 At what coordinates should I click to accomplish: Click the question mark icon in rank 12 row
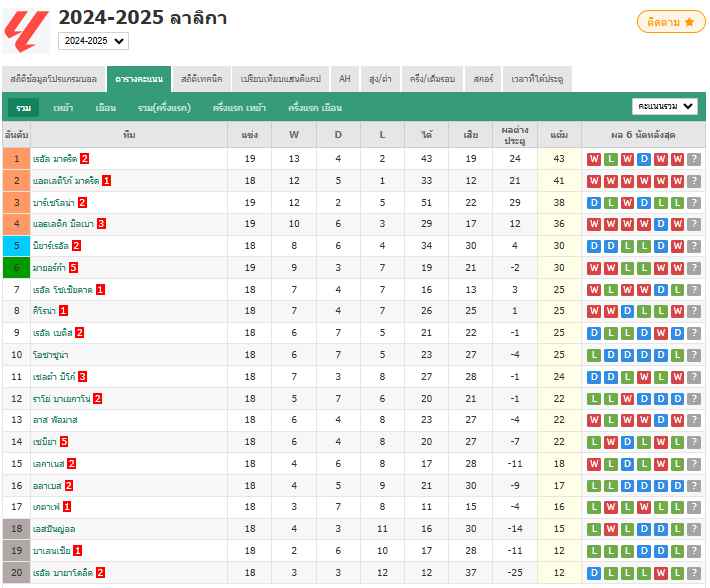694,399
